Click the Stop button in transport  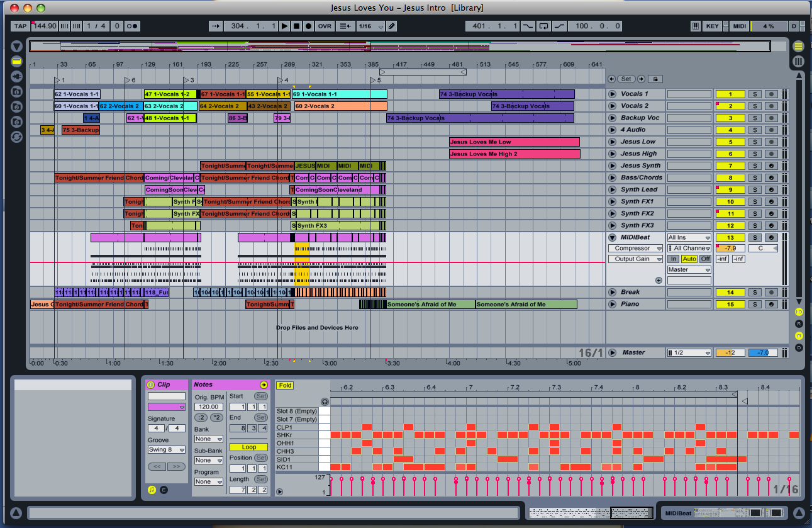[x=296, y=26]
